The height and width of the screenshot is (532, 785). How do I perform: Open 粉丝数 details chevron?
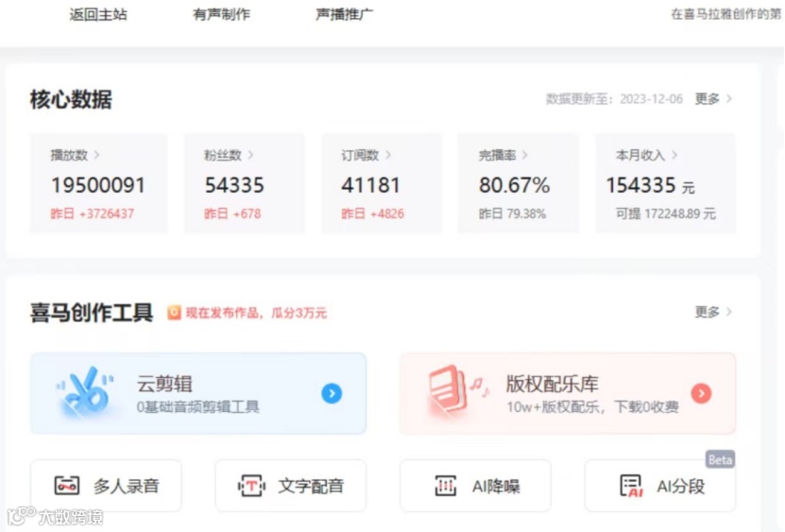(x=251, y=155)
